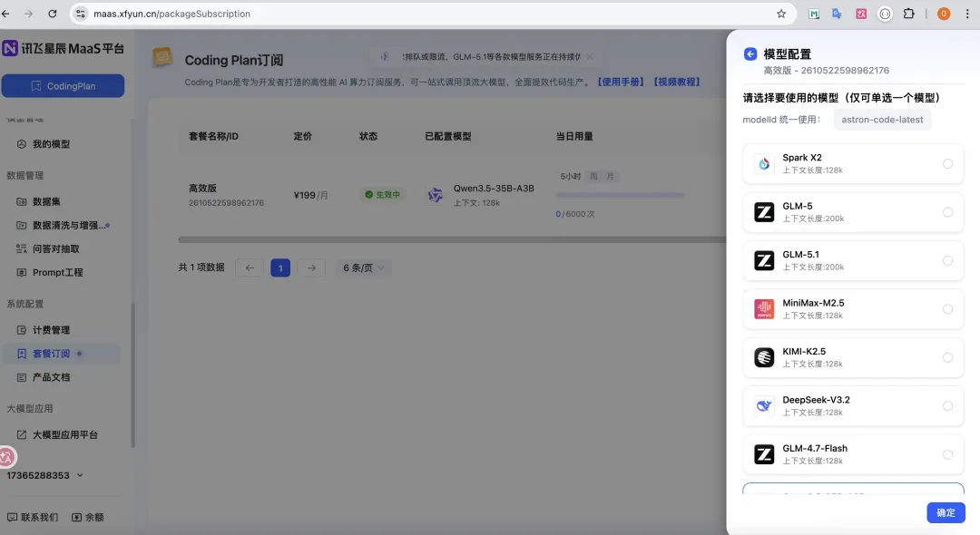Image resolution: width=980 pixels, height=535 pixels.
Task: Open the 【视频教程】 link
Action: [677, 82]
